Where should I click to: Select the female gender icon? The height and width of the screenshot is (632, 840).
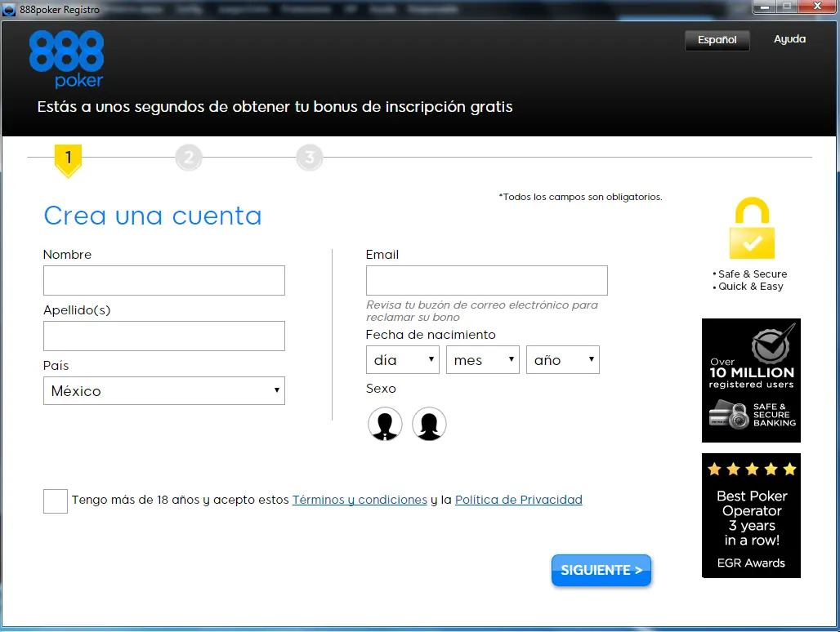pyautogui.click(x=429, y=424)
